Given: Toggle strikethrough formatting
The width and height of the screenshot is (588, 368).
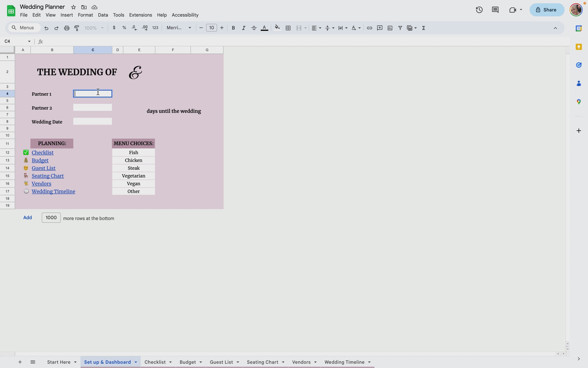Looking at the screenshot, I should pos(254,28).
